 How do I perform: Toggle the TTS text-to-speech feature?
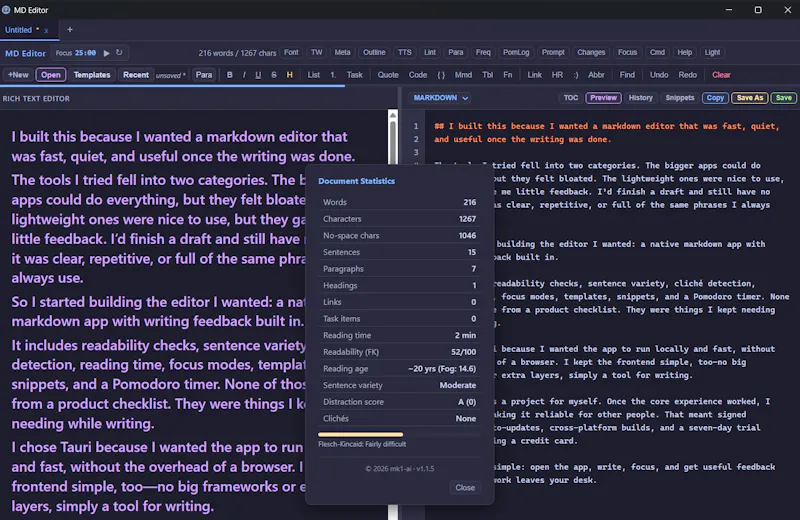[x=405, y=53]
